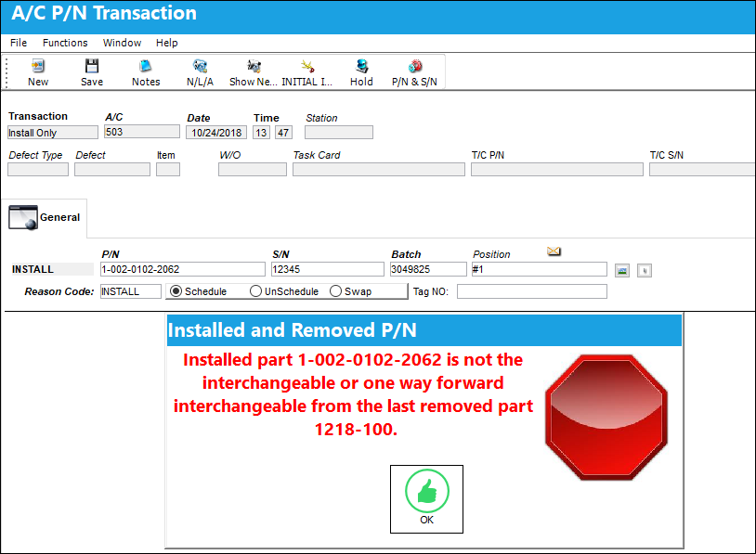This screenshot has height=554, width=756.
Task: Open Notes from the toolbar
Action: (x=146, y=72)
